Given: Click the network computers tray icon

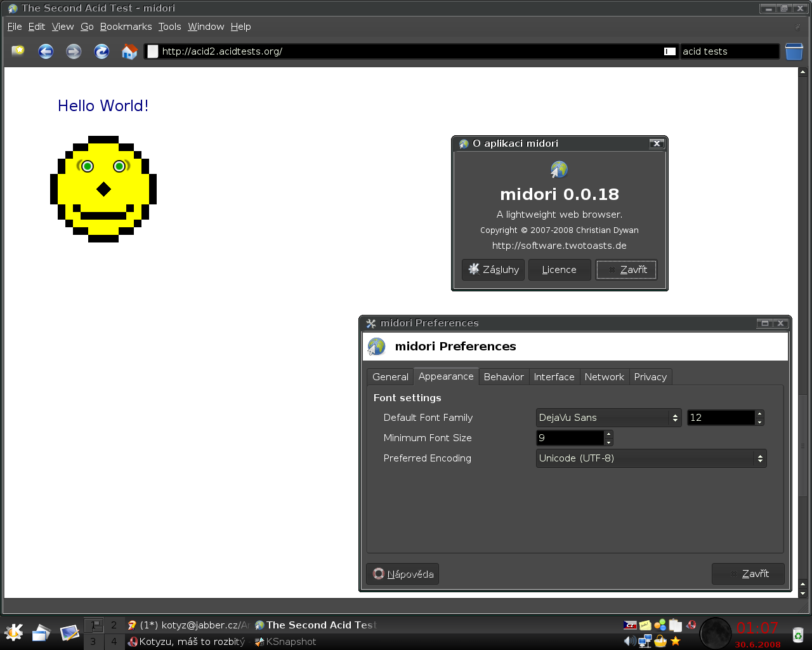Looking at the screenshot, I should point(645,641).
